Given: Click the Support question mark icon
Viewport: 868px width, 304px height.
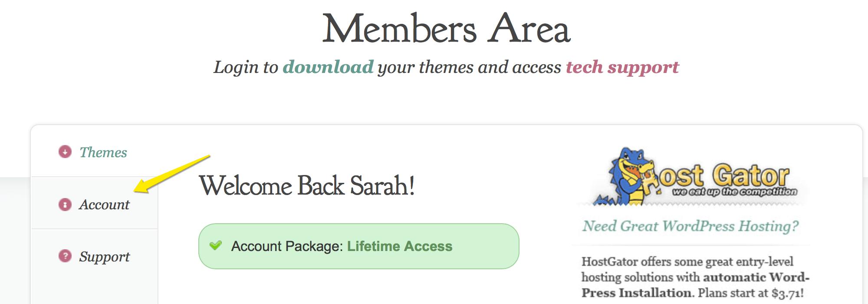Looking at the screenshot, I should pos(65,256).
